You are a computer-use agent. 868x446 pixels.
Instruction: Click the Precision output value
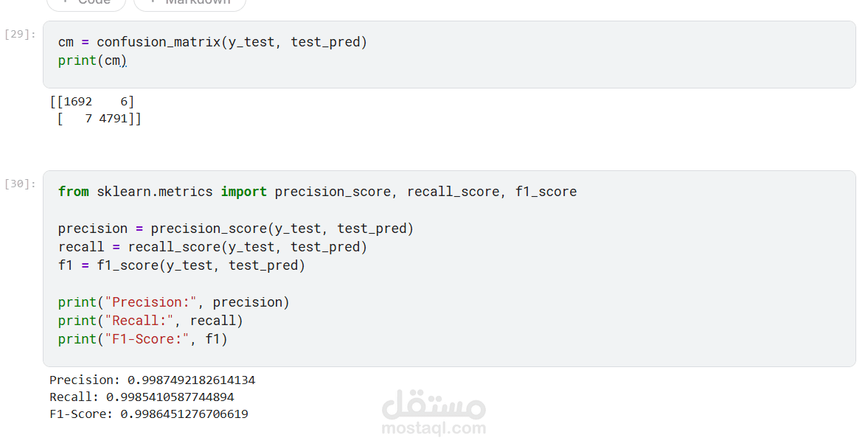191,380
